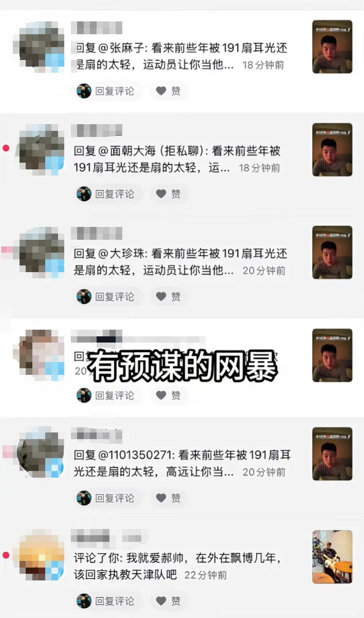
Task: View the avatar of the @张麻子 replier
Action: click(x=41, y=47)
